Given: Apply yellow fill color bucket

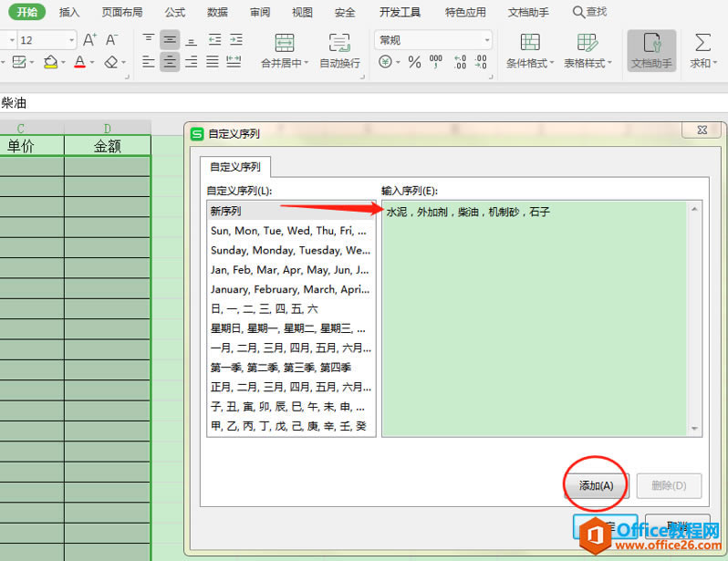Looking at the screenshot, I should click(x=50, y=61).
